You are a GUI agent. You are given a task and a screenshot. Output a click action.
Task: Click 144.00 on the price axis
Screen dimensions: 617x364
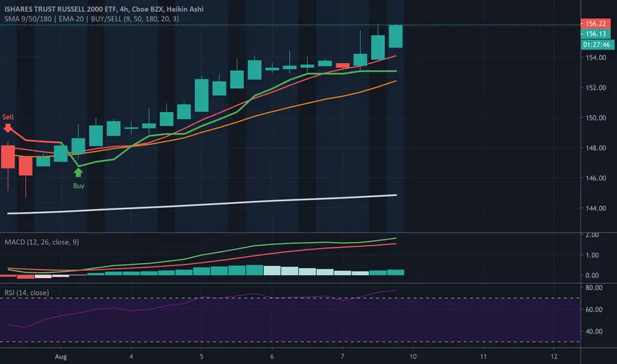[596, 208]
